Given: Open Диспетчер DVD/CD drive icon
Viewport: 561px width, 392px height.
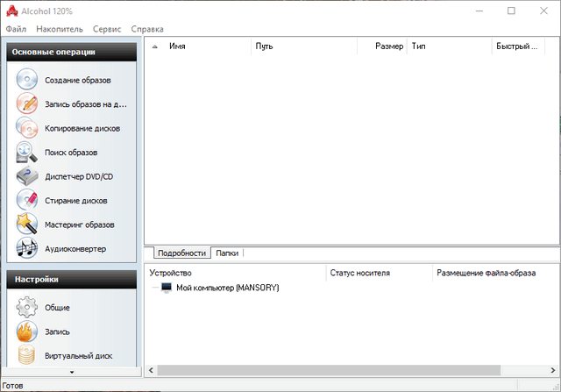Looking at the screenshot, I should tap(27, 176).
